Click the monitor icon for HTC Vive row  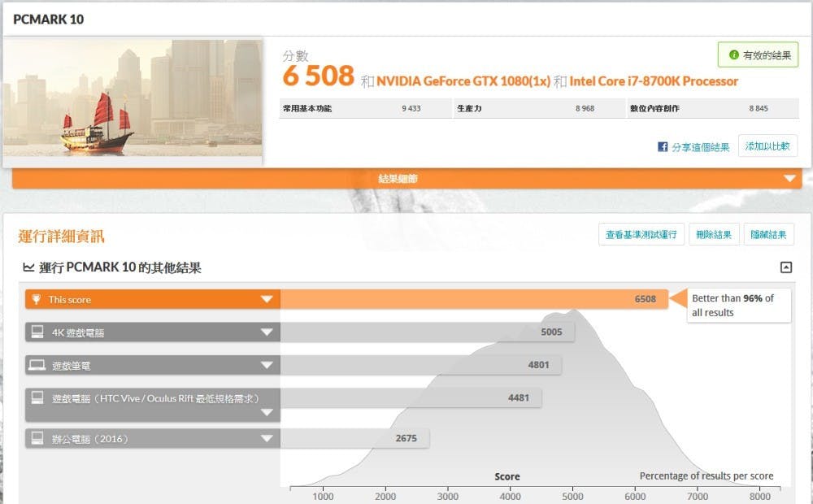tap(37, 398)
